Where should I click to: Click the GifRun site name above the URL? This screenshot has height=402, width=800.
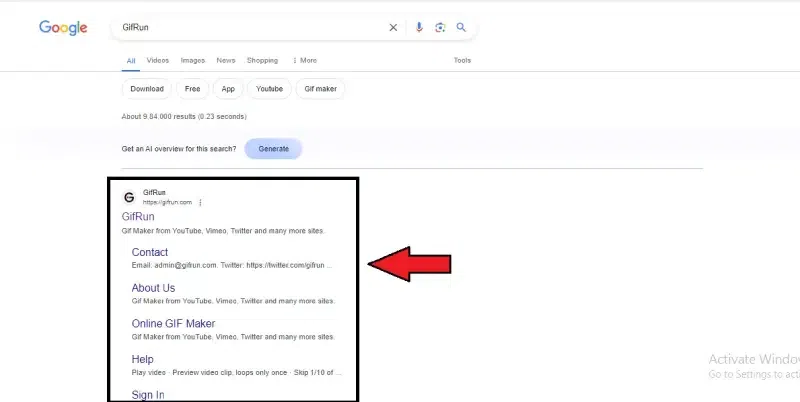tap(154, 192)
